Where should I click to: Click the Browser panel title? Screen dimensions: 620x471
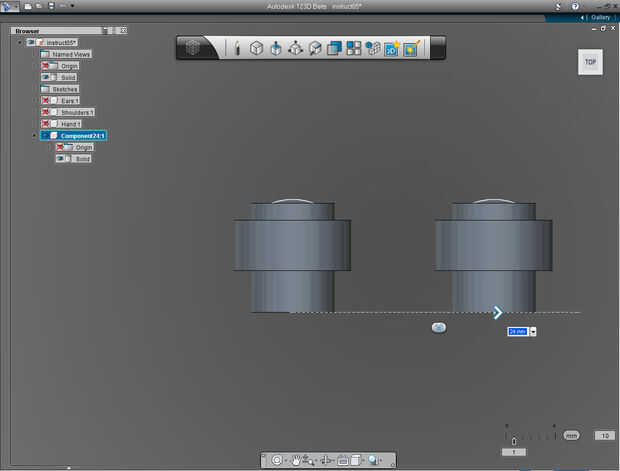pos(27,31)
